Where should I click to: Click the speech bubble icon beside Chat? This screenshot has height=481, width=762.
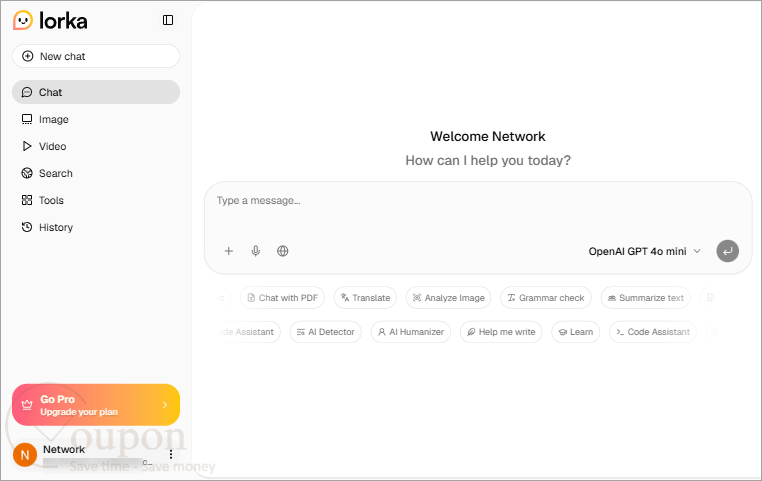27,92
